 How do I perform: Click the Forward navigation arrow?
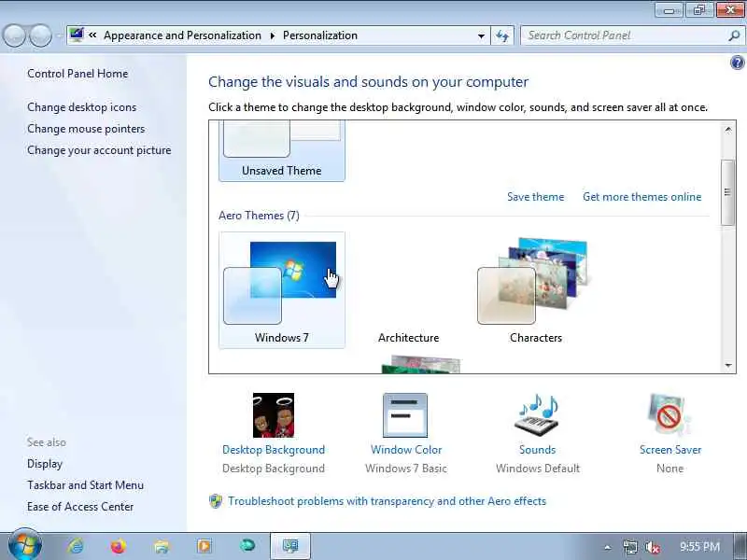coord(40,35)
